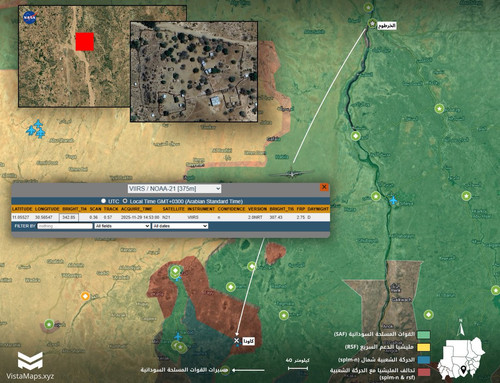Click the red splm-n & rsf legend swatch
Image resolution: width=500 pixels, height=383 pixels.
(x=424, y=372)
